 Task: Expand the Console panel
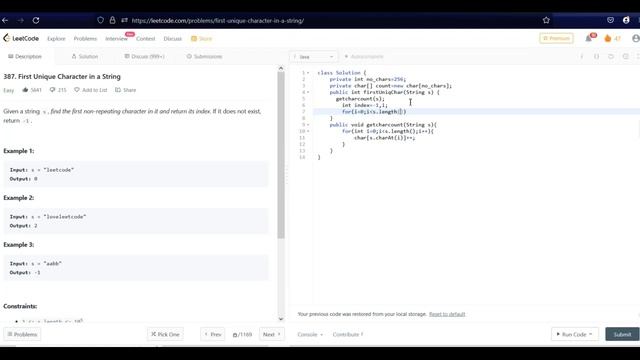click(x=310, y=334)
